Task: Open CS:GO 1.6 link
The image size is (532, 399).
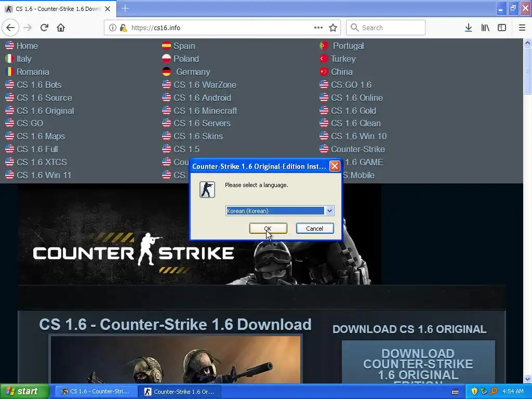Action: [x=351, y=85]
